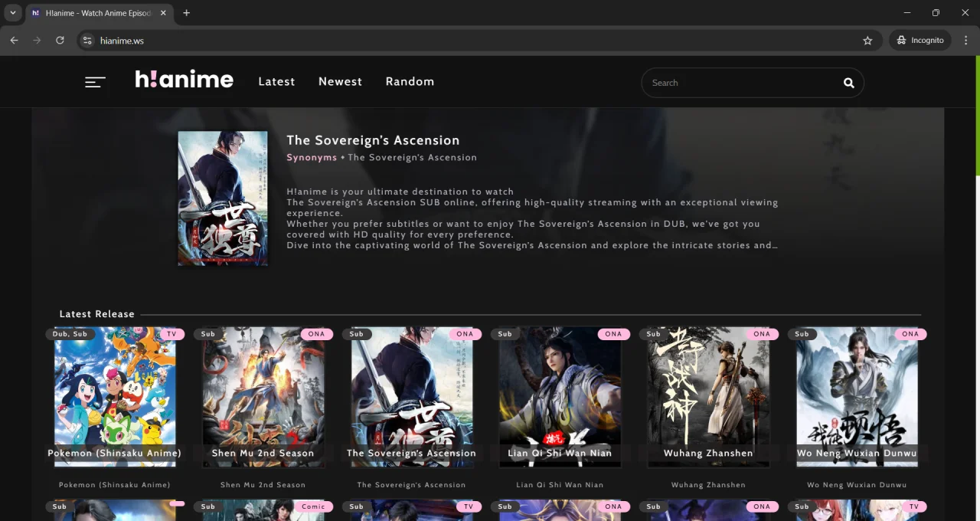Open the Shen Mu 2nd Season poster

click(263, 397)
